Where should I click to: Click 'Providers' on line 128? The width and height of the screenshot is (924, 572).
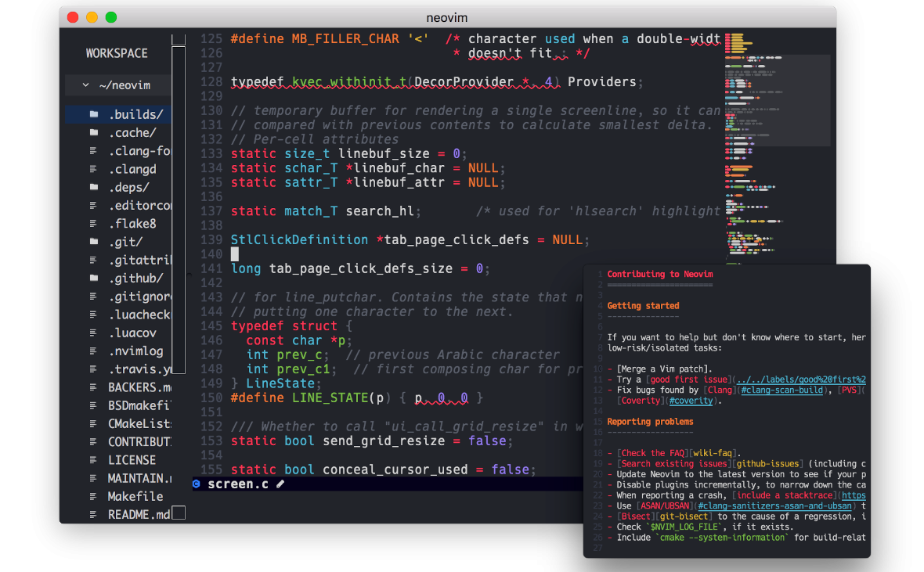pos(601,82)
